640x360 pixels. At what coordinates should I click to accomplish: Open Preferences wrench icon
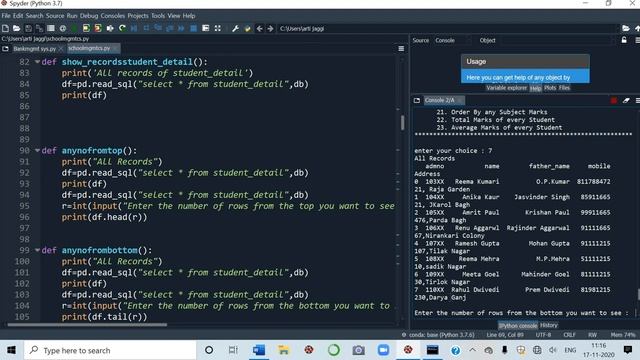236,28
